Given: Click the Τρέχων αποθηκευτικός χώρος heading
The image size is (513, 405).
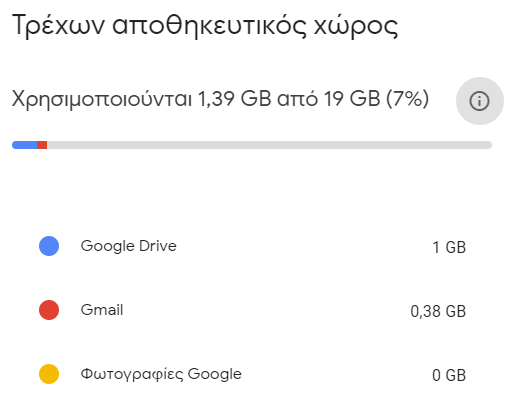Looking at the screenshot, I should 205,25.
